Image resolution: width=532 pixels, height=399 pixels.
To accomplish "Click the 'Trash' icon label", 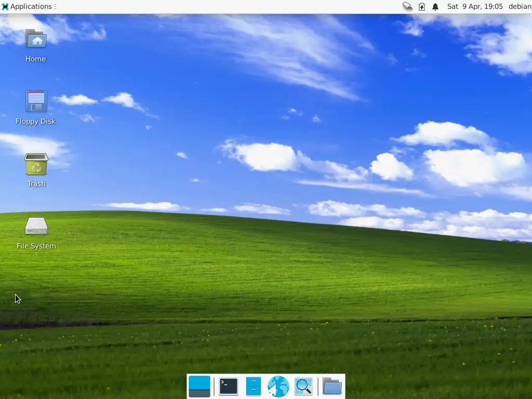I will pyautogui.click(x=36, y=183).
